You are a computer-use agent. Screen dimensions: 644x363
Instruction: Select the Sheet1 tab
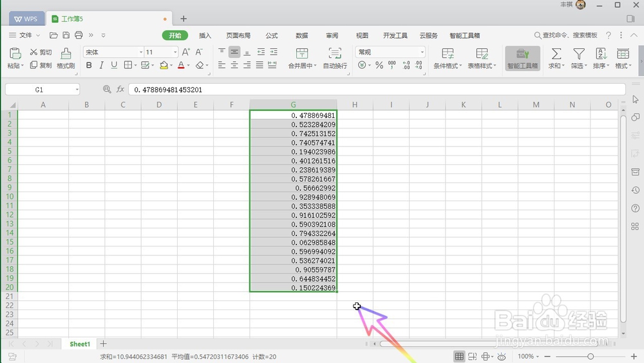pyautogui.click(x=80, y=344)
